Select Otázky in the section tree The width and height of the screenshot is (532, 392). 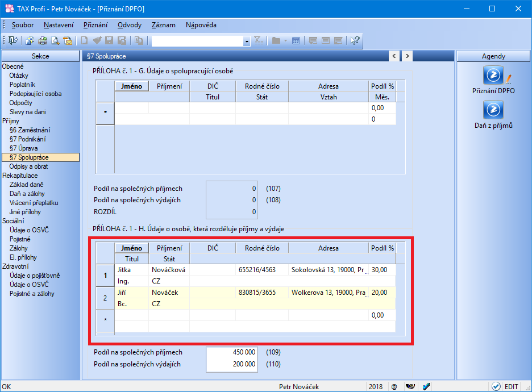[19, 76]
